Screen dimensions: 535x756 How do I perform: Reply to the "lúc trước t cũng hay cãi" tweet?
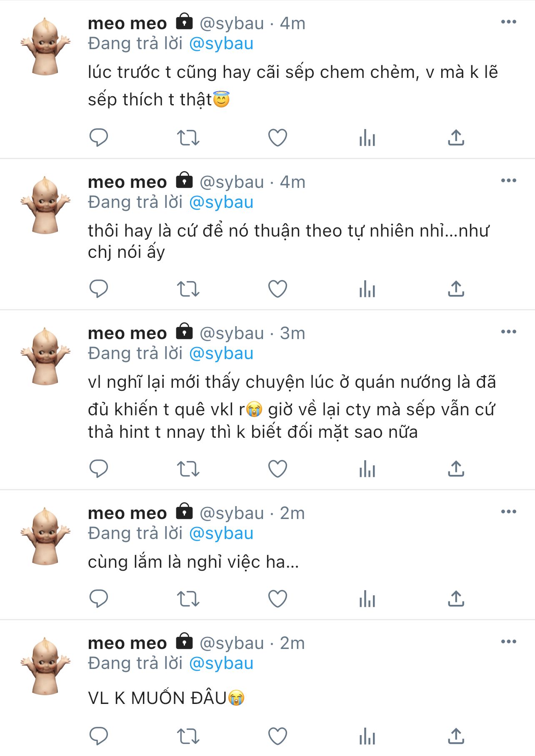tap(99, 137)
